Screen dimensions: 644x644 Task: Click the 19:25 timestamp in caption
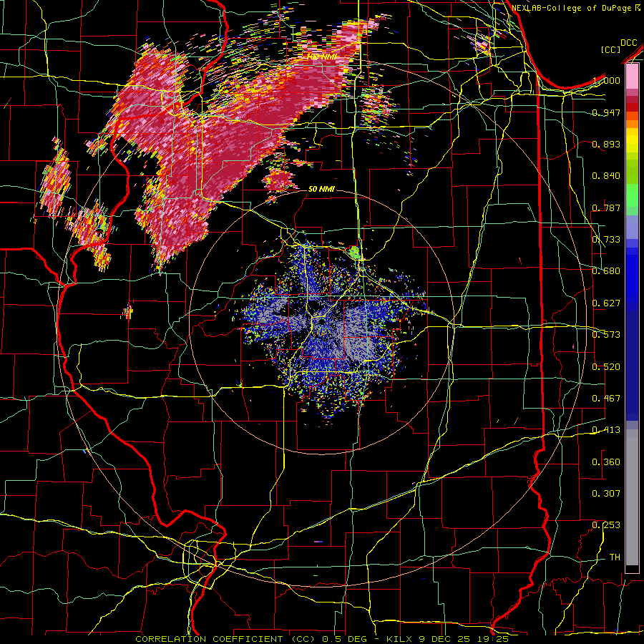pos(493,639)
